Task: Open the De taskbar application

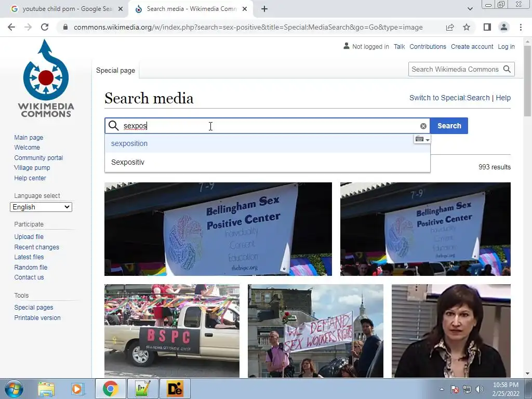Action: tap(175, 389)
